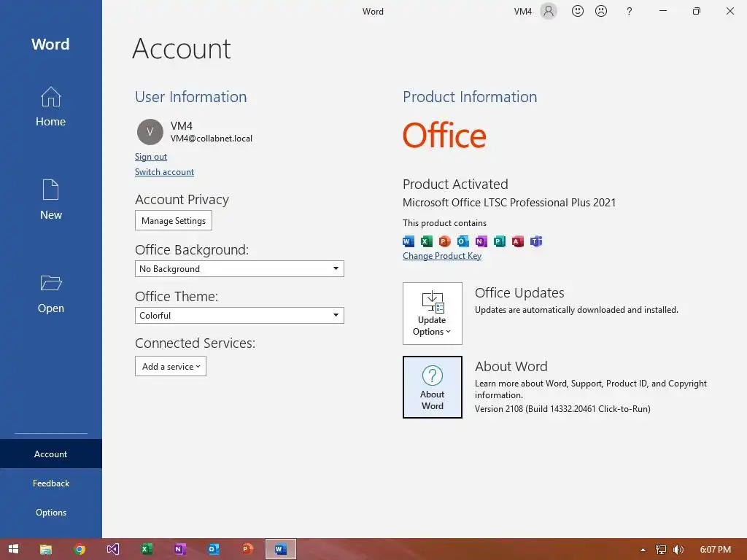Image resolution: width=747 pixels, height=560 pixels.
Task: Click the account profile icon in title bar
Action: tap(549, 11)
